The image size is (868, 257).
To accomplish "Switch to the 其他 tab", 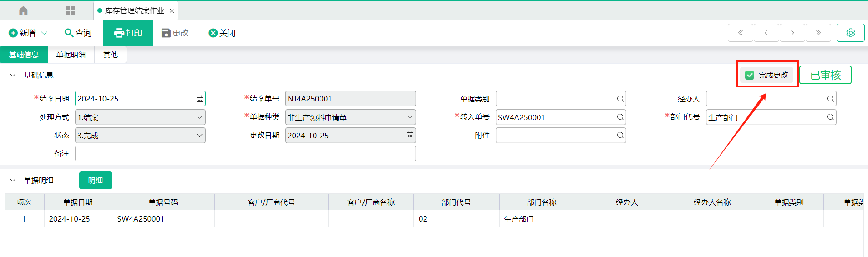I will 110,55.
